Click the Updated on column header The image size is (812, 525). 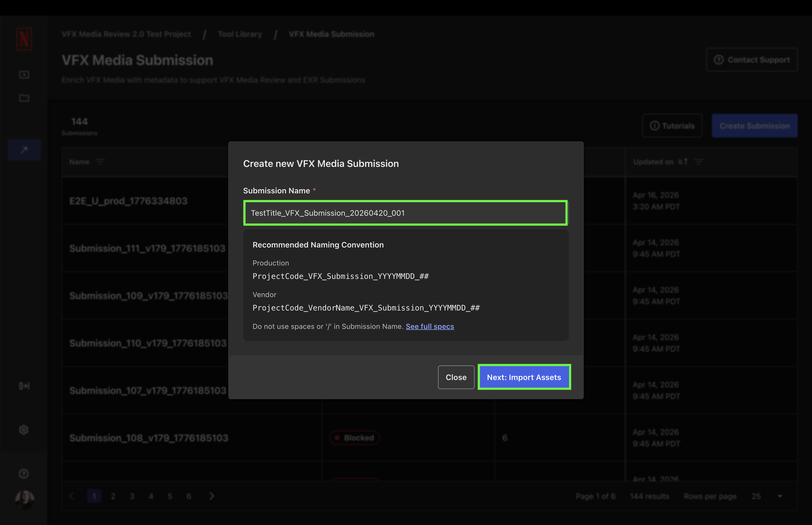[653, 162]
